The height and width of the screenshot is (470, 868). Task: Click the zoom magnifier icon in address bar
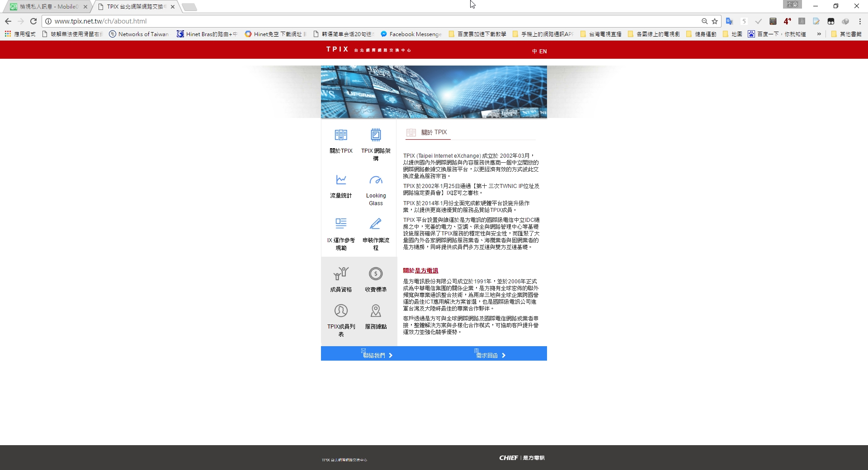pyautogui.click(x=704, y=21)
